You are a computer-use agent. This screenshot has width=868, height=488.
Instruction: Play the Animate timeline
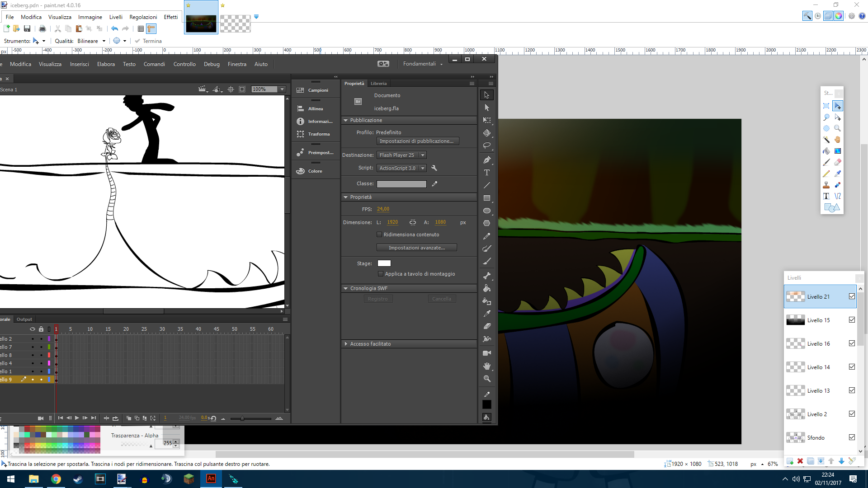click(x=77, y=418)
